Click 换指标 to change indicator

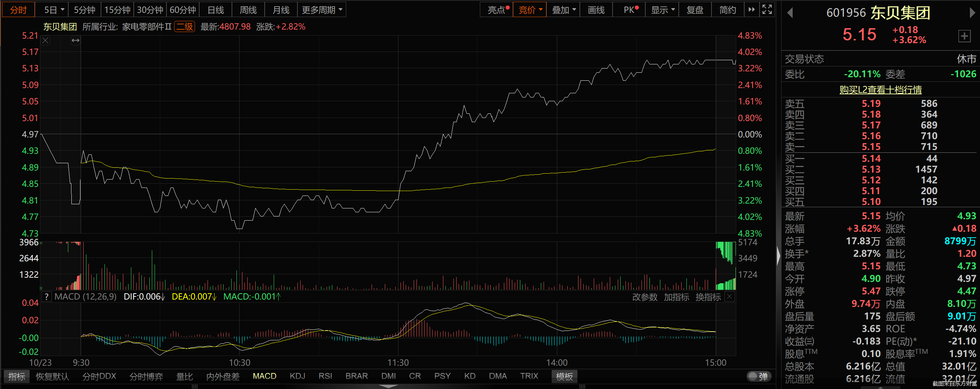708,297
